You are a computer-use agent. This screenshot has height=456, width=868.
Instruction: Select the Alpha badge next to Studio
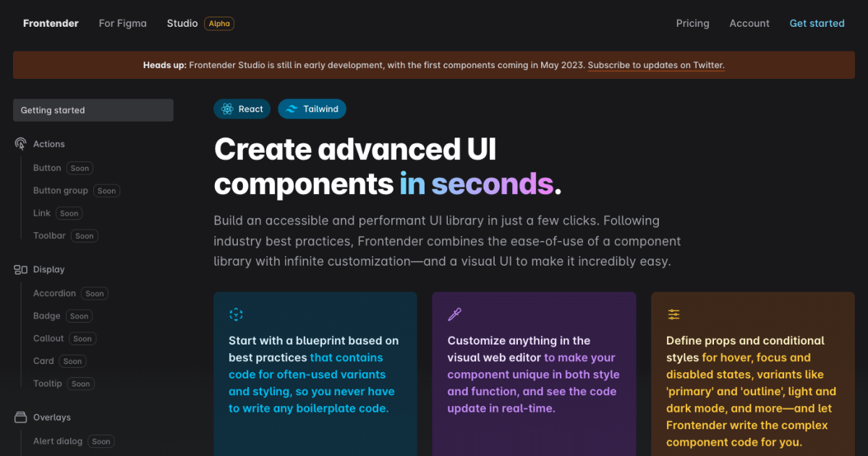tap(219, 23)
